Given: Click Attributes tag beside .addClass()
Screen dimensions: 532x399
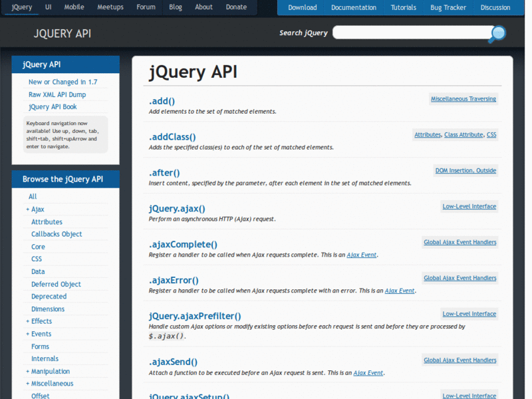Looking at the screenshot, I should point(428,135).
